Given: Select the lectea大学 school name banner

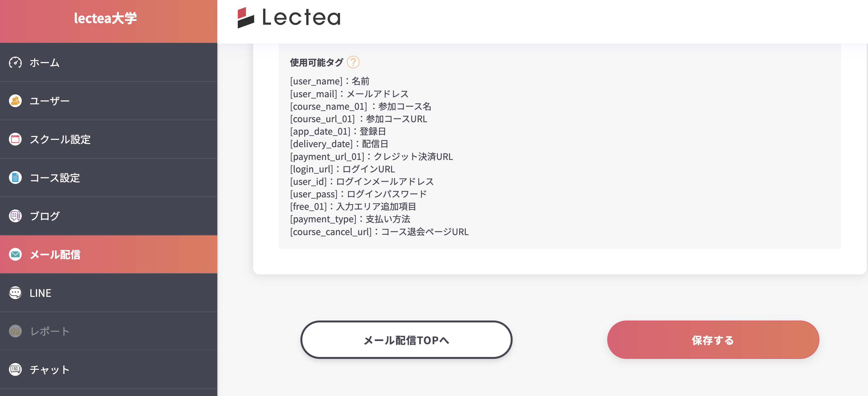Looking at the screenshot, I should [105, 19].
